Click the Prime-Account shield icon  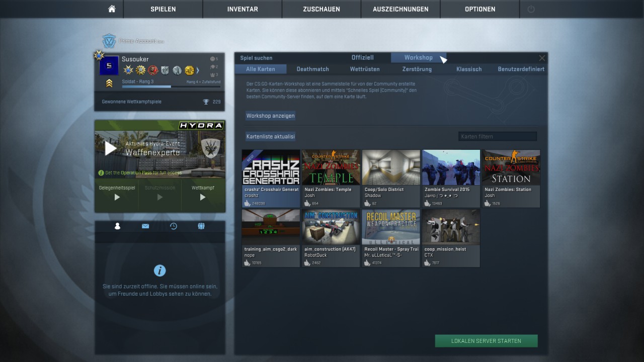pos(109,41)
